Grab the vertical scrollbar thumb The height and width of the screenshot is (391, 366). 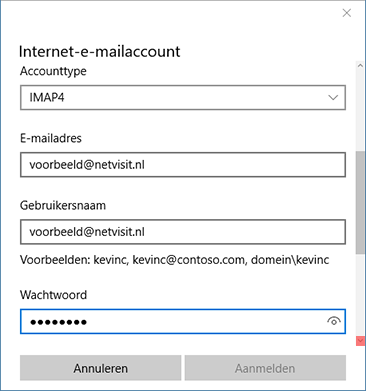click(x=360, y=202)
